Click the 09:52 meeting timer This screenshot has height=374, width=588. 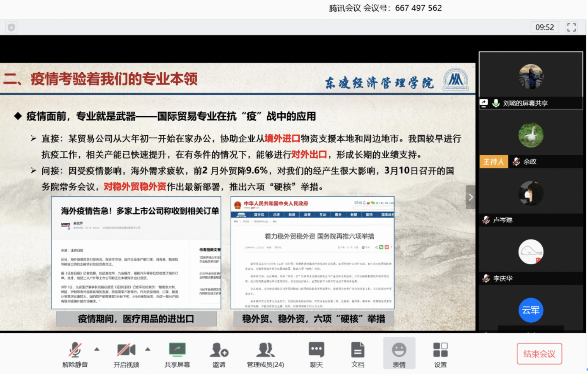544,27
